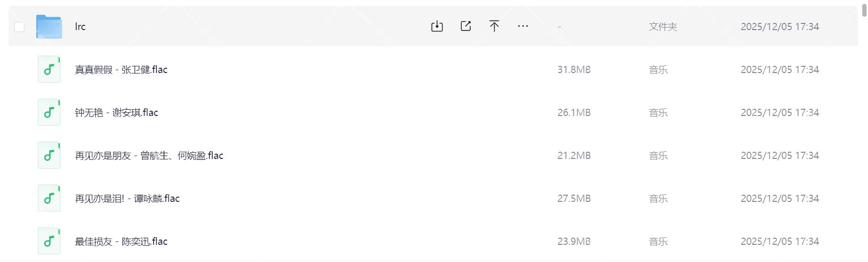Open 再见亦是朋友 - 曾航生、何婉盈.flac
The height and width of the screenshot is (262, 868).
tap(149, 156)
